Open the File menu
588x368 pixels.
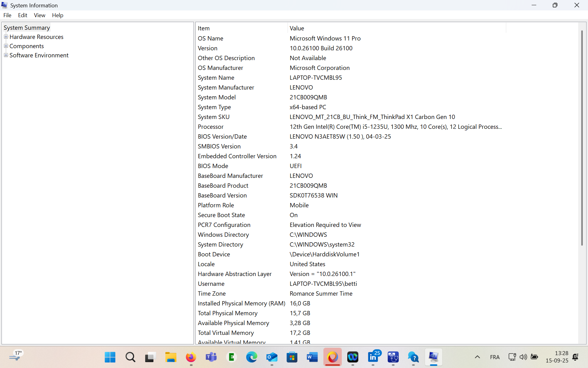click(x=7, y=15)
